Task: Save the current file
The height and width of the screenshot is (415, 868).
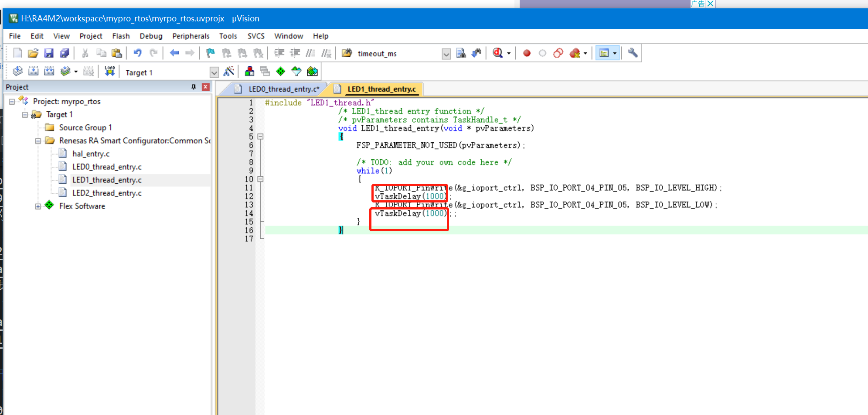Action: pos(49,53)
